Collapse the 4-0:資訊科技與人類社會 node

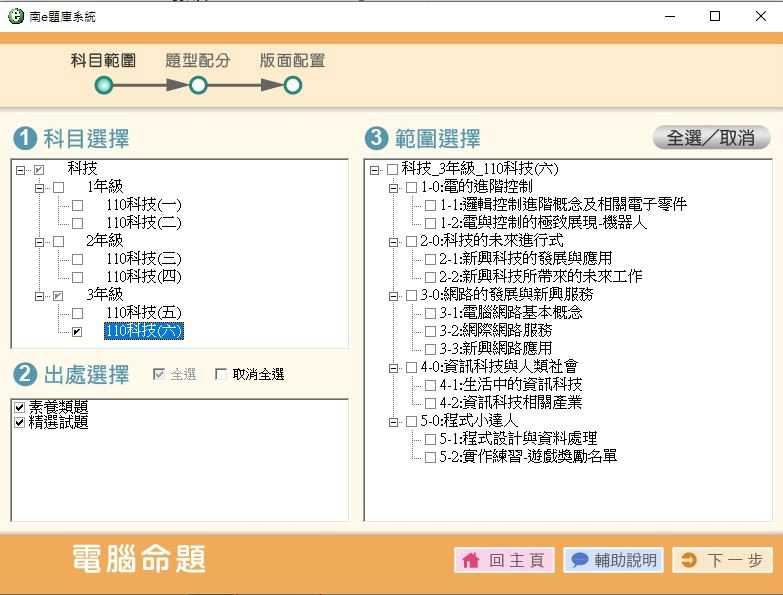click(393, 368)
